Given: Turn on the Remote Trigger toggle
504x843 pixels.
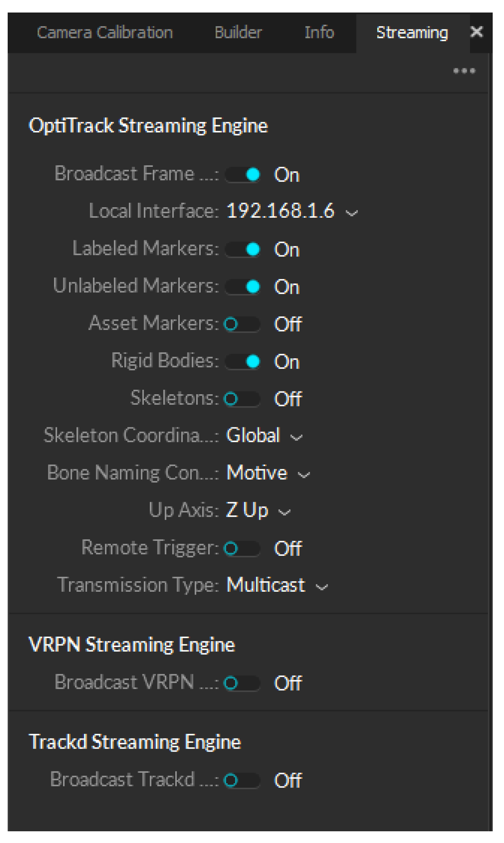Looking at the screenshot, I should pyautogui.click(x=242, y=549).
